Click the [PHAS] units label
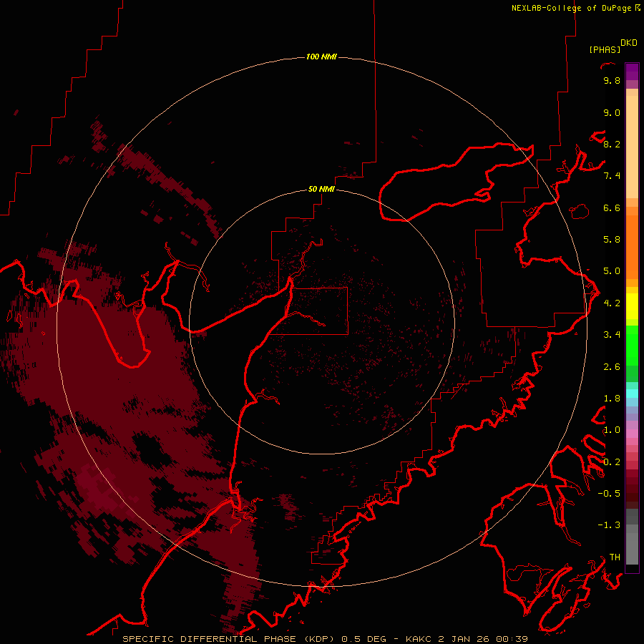The width and height of the screenshot is (644, 644). [605, 50]
